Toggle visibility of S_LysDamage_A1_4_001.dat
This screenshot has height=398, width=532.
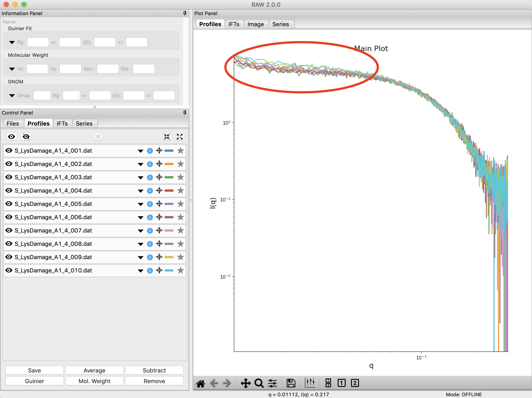[9, 151]
